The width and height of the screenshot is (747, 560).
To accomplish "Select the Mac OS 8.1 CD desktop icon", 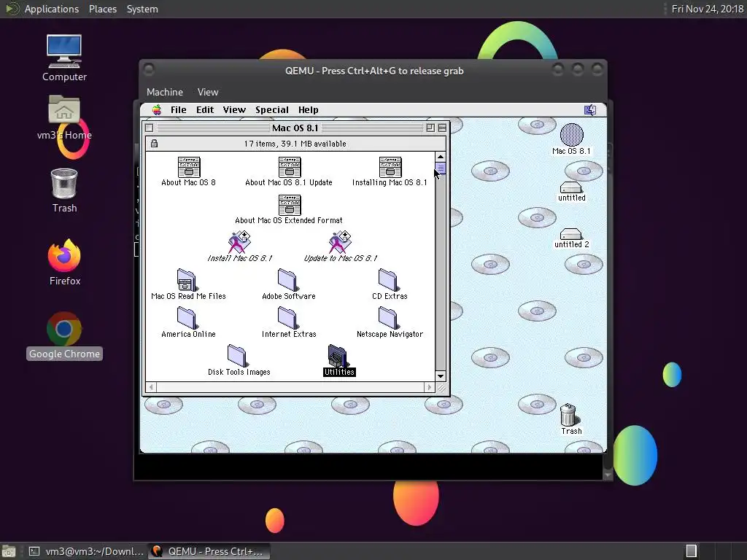I will click(571, 135).
